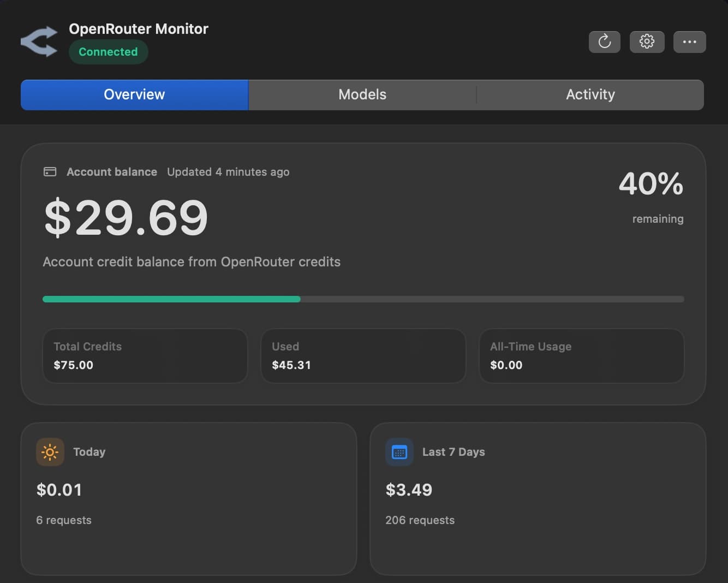Select the Overview tab
728x583 pixels.
134,94
